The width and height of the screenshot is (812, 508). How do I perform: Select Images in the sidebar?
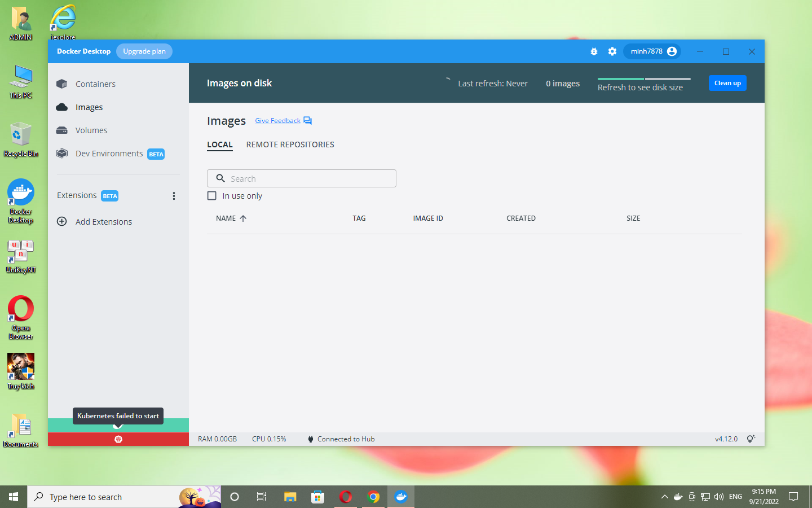[x=89, y=107]
